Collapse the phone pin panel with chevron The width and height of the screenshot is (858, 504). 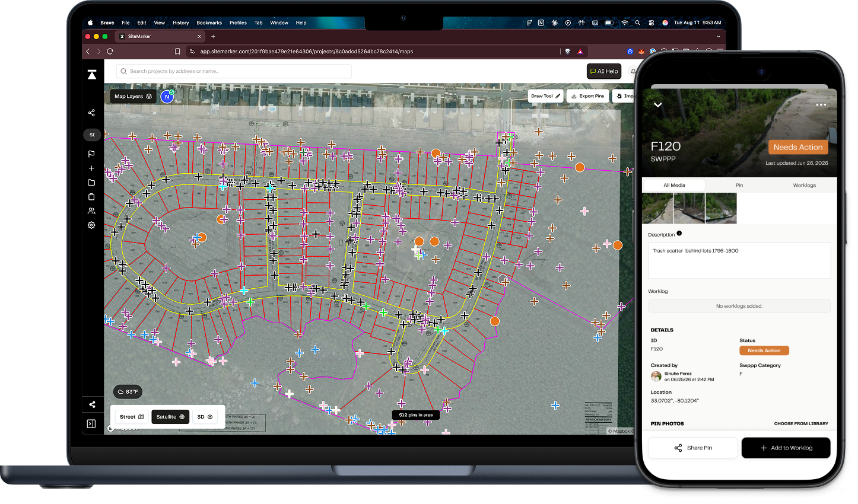pyautogui.click(x=658, y=105)
